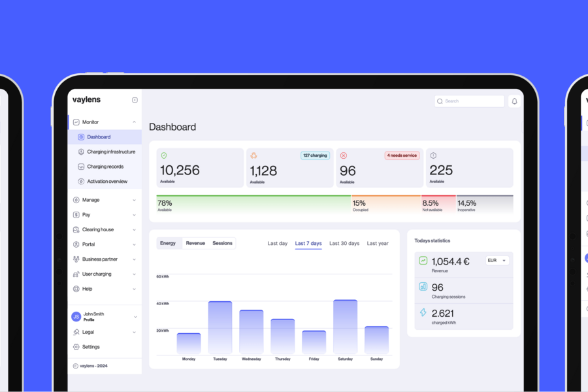Expand the Manage section chevron
This screenshot has height=392, width=588.
134,201
